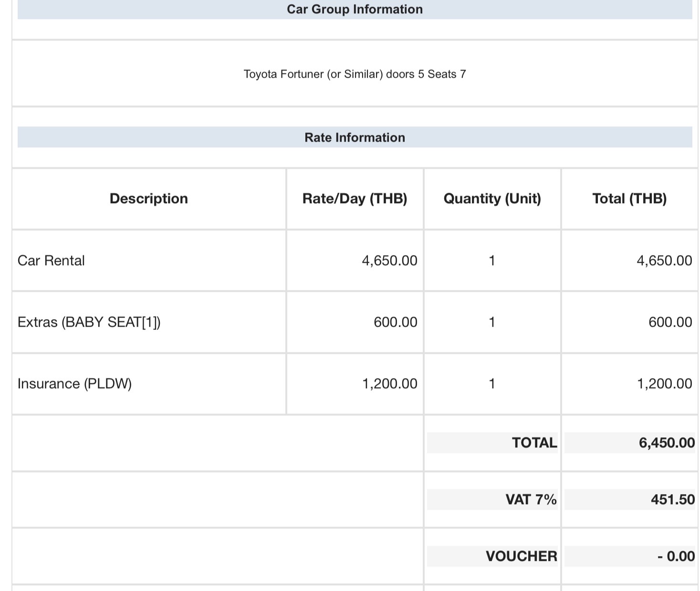700x591 pixels.
Task: Click the Quantity (Unit) column header
Action: coord(492,198)
